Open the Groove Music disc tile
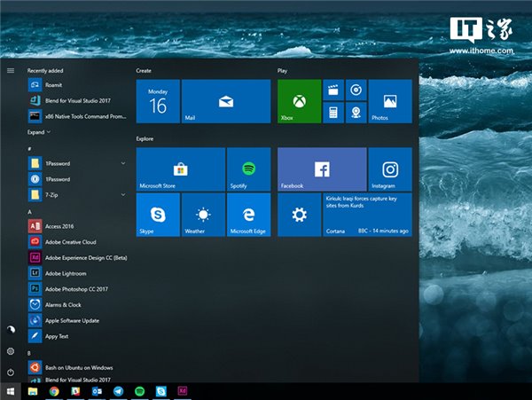Screen dimensions: 532x400 [356, 90]
